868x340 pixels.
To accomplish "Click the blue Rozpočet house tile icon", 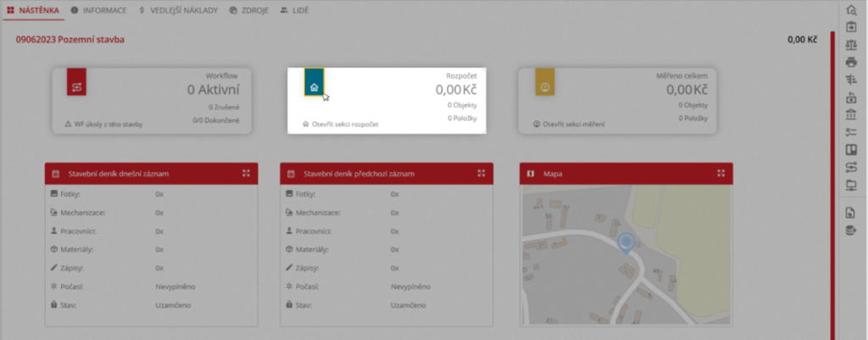I will (x=314, y=85).
